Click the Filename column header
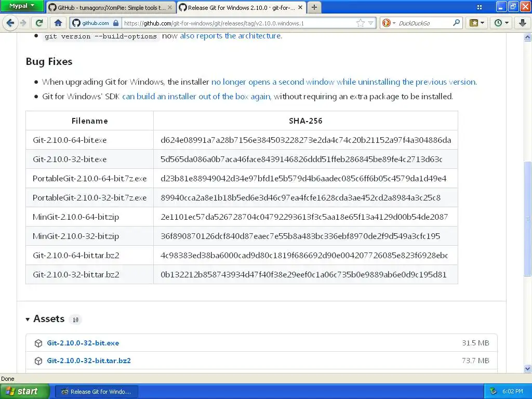 click(89, 121)
